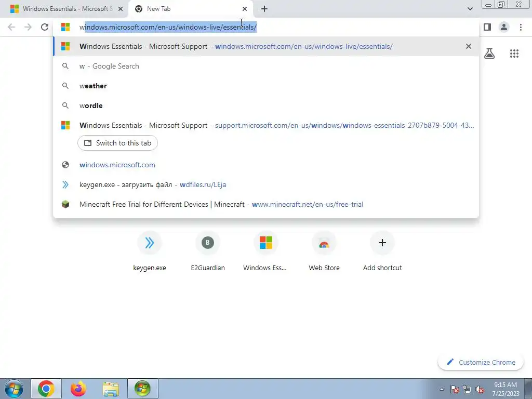Choose the keygen.exe wdfiles.ru suggestion
The width and height of the screenshot is (532, 399).
266,184
